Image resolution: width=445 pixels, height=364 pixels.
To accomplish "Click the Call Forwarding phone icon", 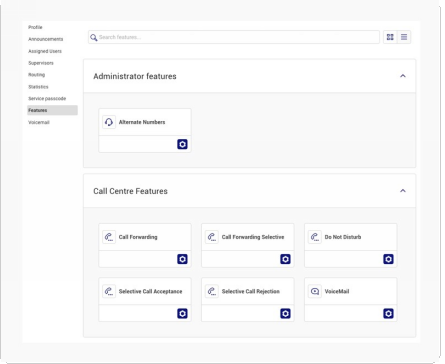I will coord(109,237).
